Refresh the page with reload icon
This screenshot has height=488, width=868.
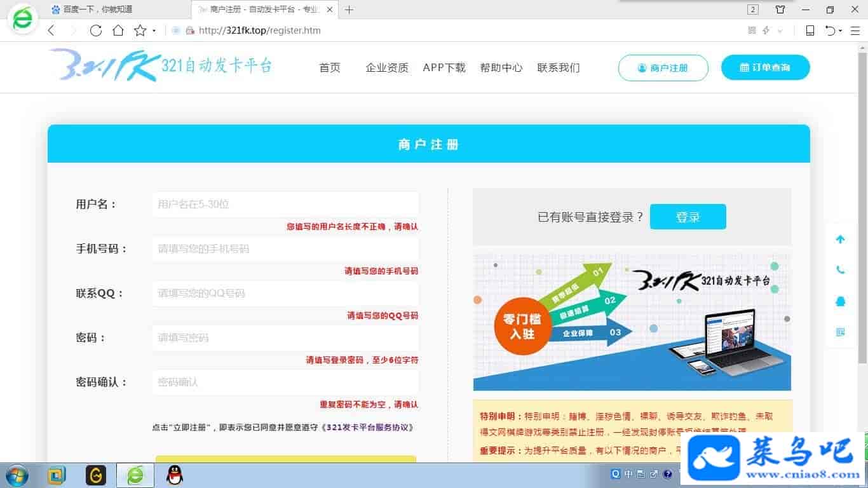coord(96,30)
